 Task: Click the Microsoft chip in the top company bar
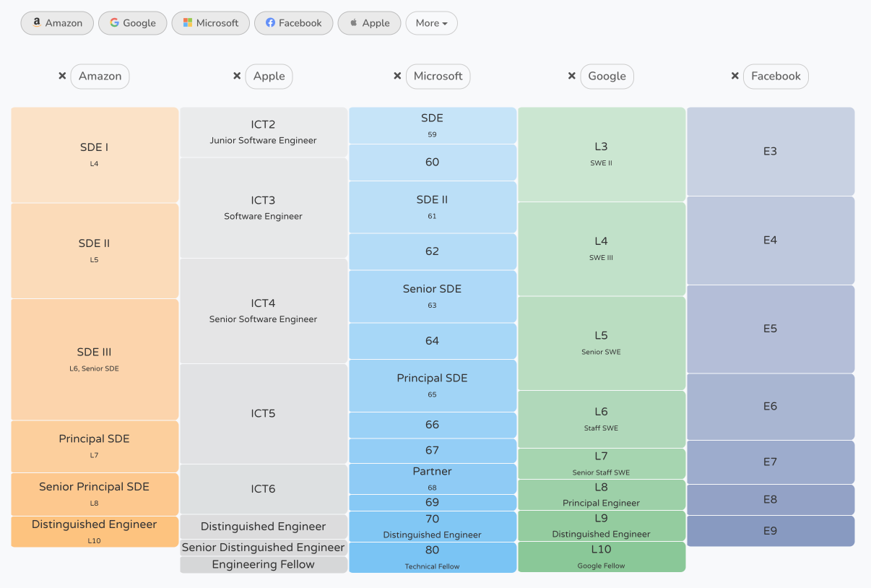click(x=211, y=23)
